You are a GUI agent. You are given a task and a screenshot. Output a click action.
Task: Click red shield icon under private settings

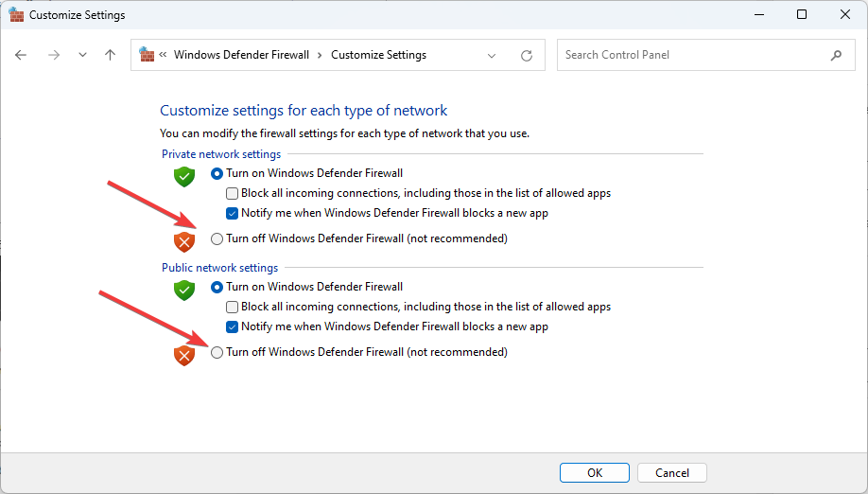[184, 241]
